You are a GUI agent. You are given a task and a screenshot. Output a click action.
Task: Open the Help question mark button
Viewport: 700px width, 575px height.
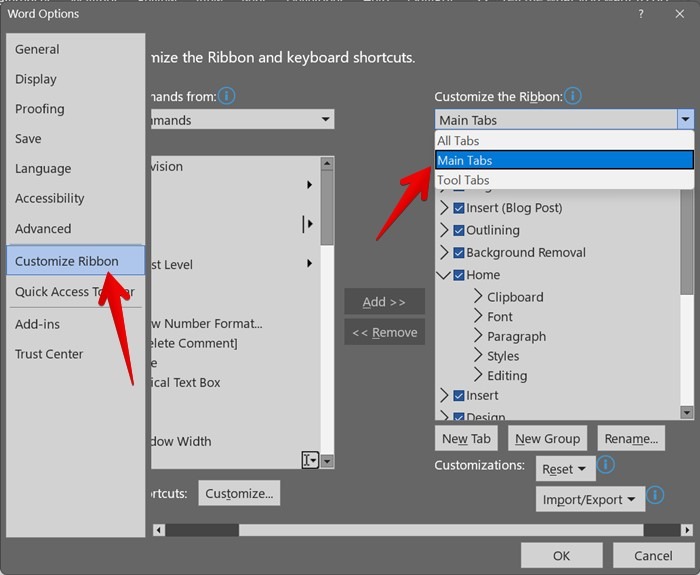coord(641,14)
